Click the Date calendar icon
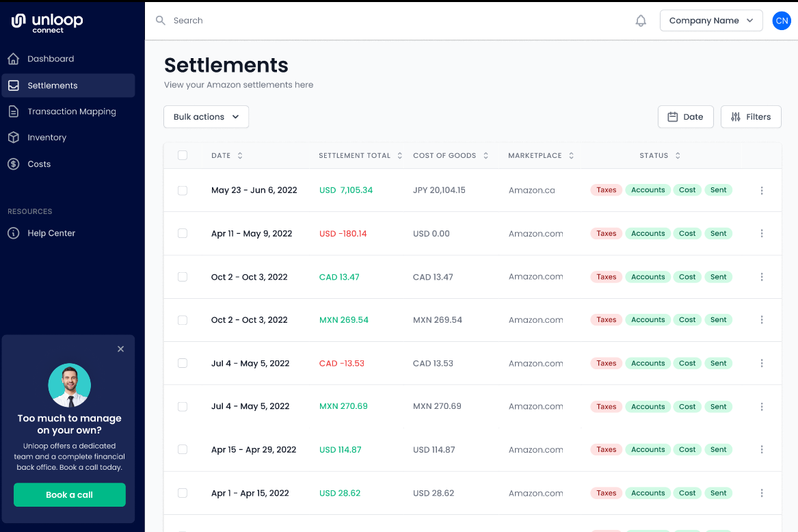The width and height of the screenshot is (798, 532). (x=674, y=117)
